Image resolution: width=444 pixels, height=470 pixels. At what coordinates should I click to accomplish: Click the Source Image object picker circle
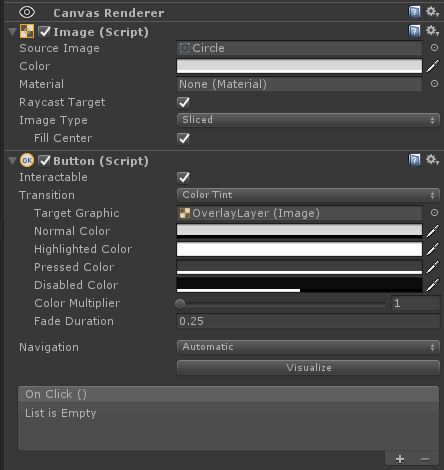point(434,48)
